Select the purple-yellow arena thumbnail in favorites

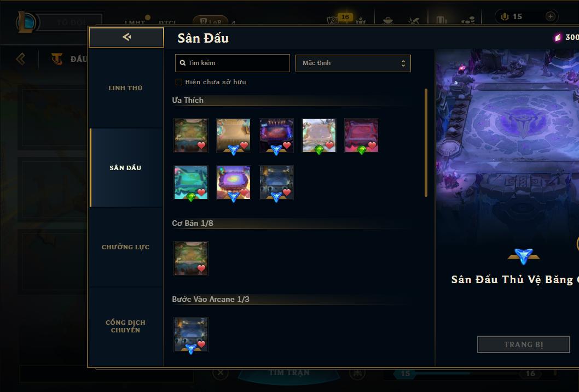click(x=234, y=183)
